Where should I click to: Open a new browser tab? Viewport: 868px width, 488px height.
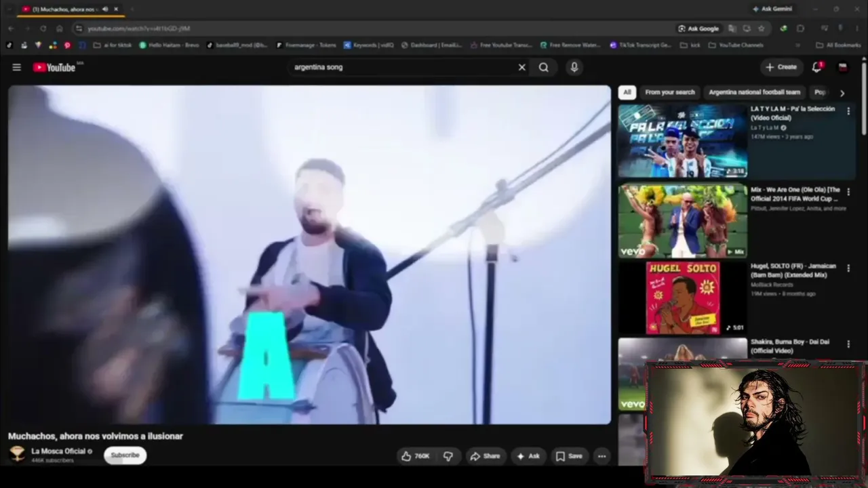tap(132, 9)
